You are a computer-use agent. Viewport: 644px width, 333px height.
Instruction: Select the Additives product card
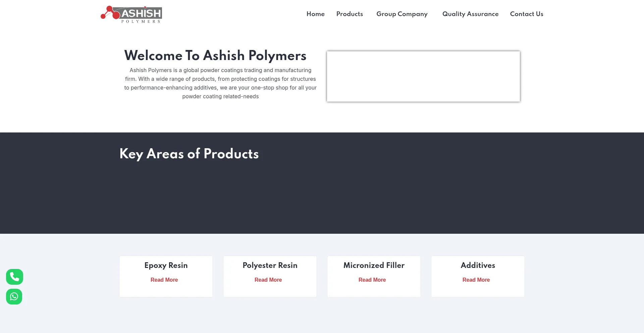tap(478, 276)
